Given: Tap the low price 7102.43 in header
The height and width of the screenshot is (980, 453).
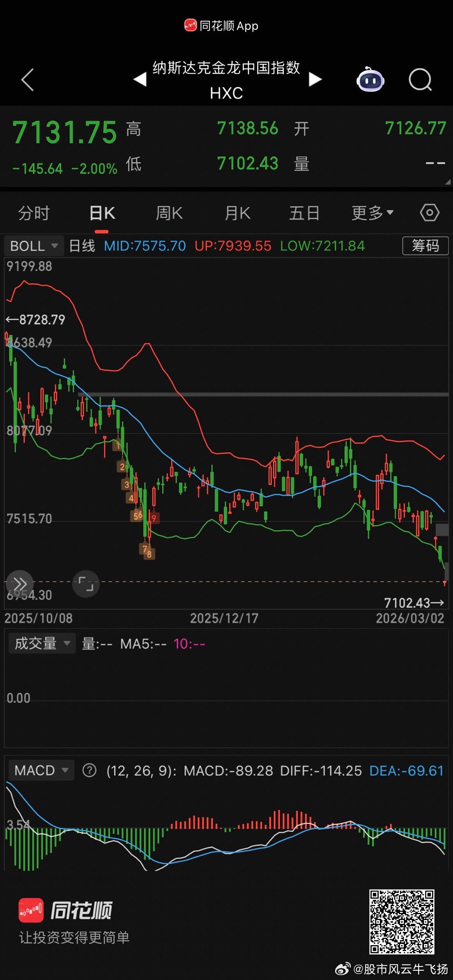Looking at the screenshot, I should tap(247, 163).
